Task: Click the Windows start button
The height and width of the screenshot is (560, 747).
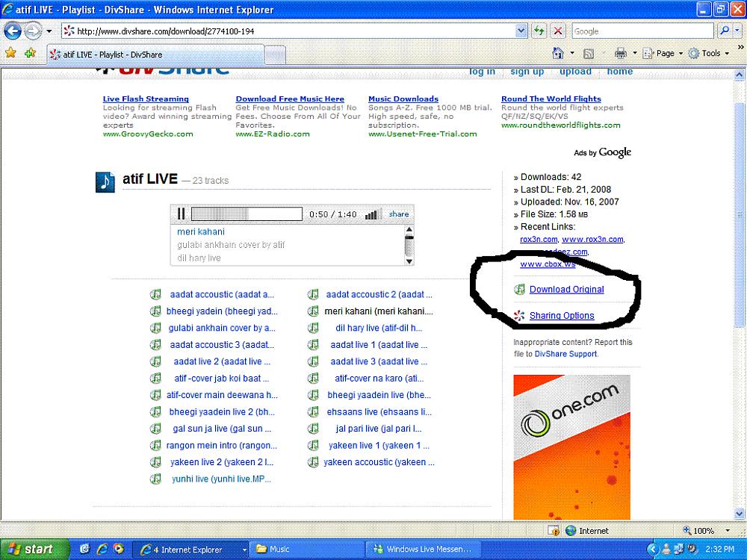Action: coord(35,549)
